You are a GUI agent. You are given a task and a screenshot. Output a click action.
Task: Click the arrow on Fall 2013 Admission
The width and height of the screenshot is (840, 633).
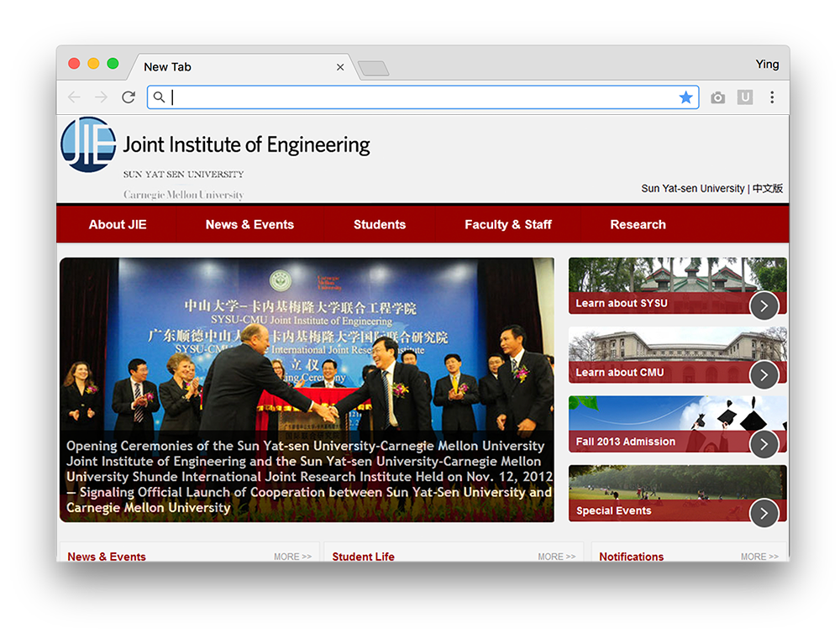(764, 444)
